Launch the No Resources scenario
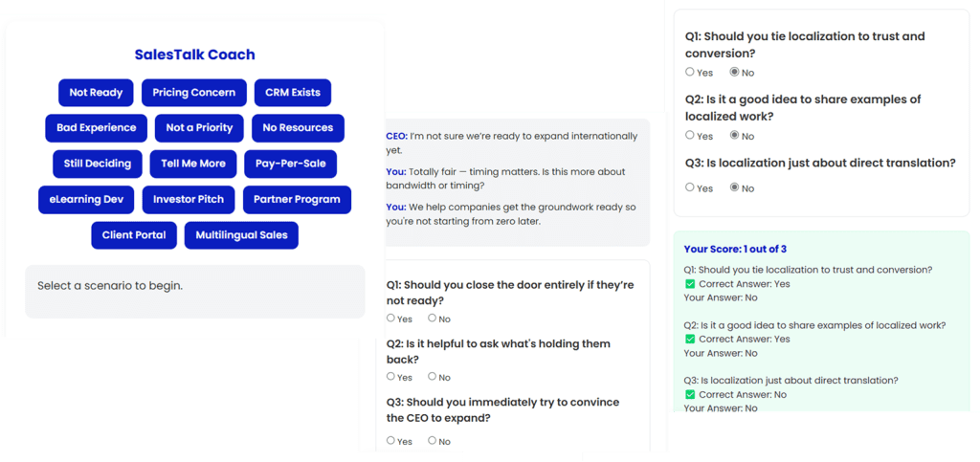This screenshot has width=980, height=462. click(x=298, y=128)
